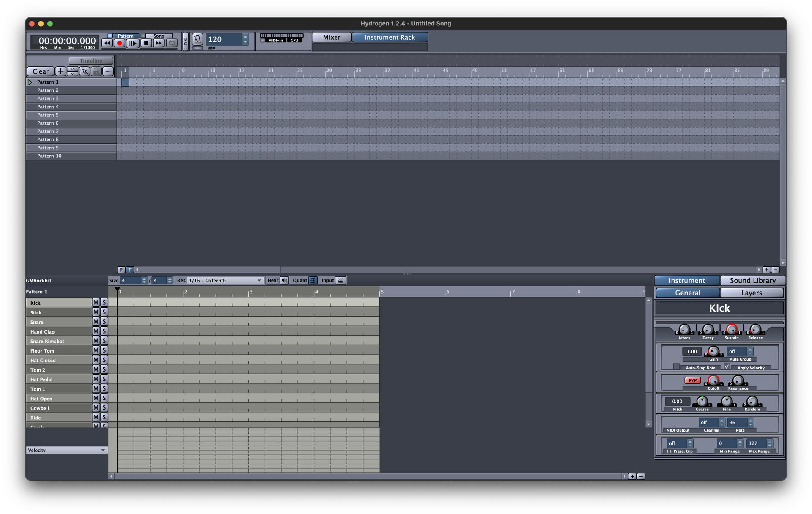Enable the Auto-Stop Note checkbox

click(x=676, y=367)
